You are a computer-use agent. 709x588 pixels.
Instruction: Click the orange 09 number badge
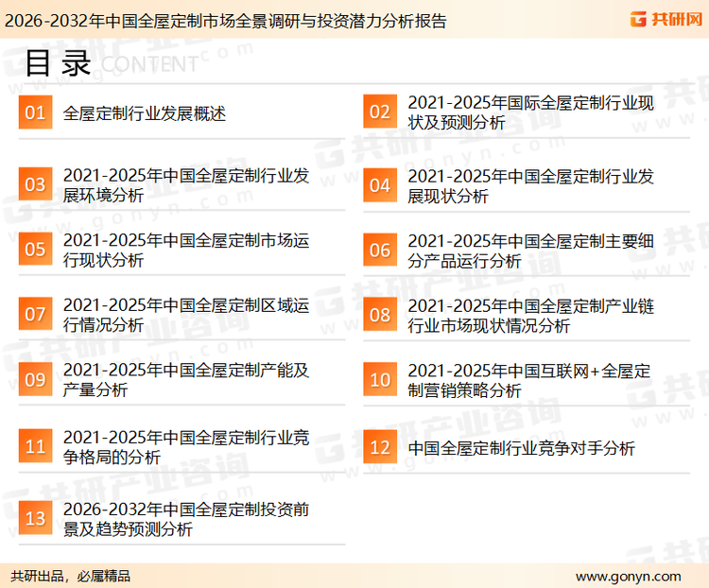tap(35, 379)
